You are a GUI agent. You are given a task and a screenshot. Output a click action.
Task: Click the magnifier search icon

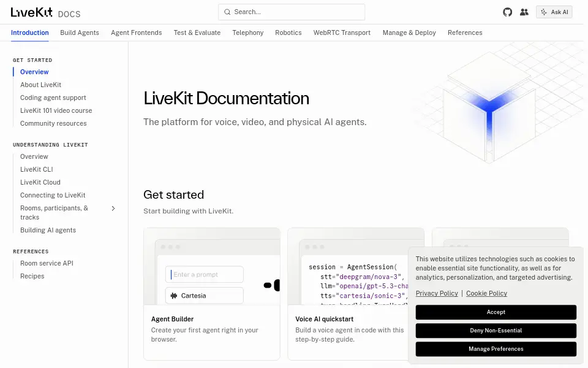(x=227, y=12)
